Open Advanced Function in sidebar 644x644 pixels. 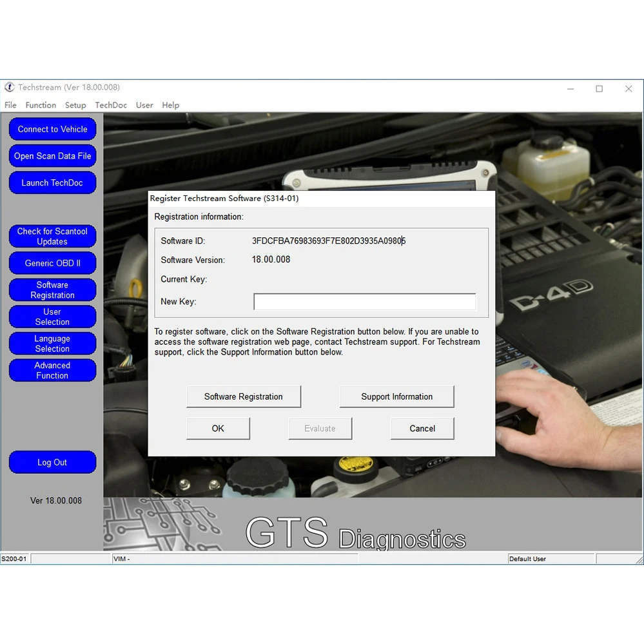coord(53,370)
